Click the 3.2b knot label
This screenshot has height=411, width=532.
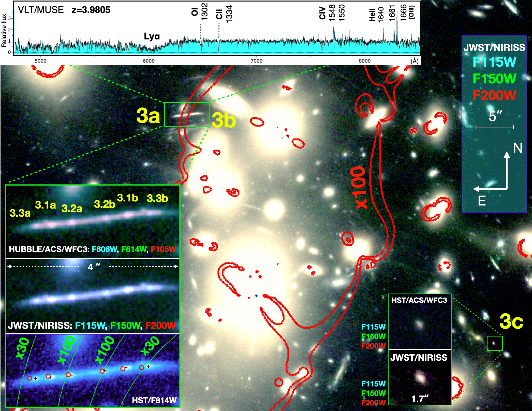click(104, 204)
